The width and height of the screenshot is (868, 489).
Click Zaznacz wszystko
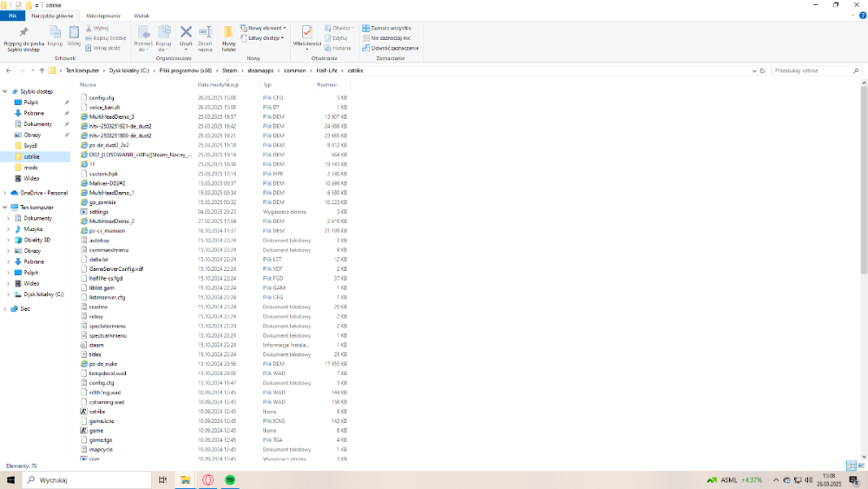pos(386,28)
